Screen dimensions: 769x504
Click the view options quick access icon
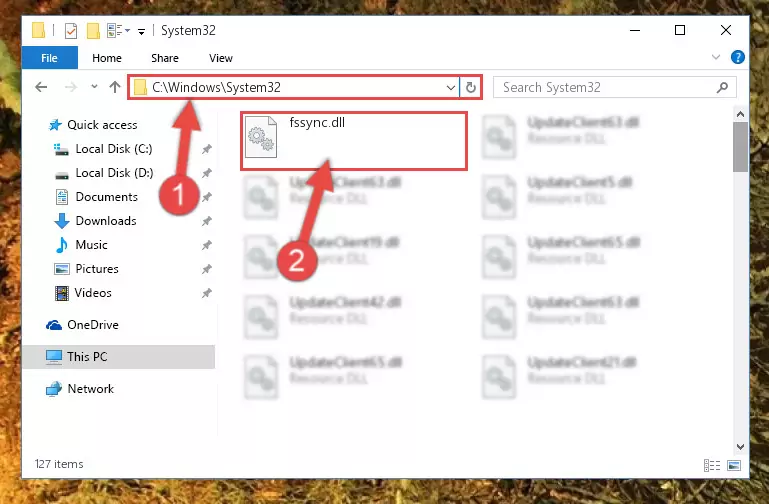pos(115,30)
